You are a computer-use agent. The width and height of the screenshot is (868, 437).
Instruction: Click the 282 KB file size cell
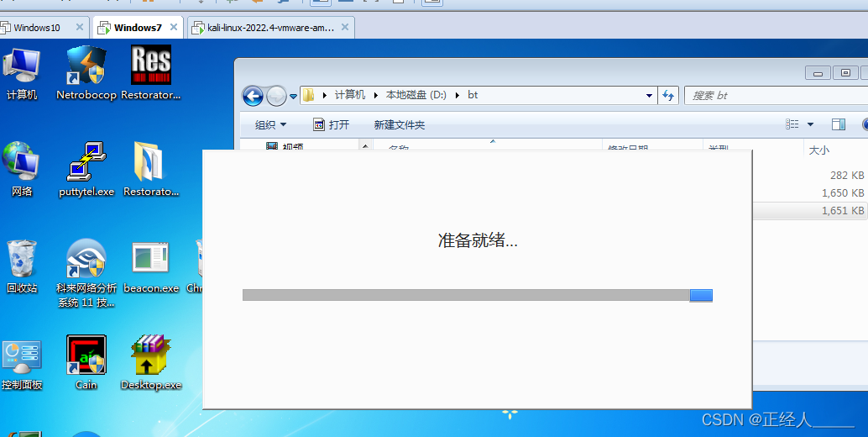847,176
